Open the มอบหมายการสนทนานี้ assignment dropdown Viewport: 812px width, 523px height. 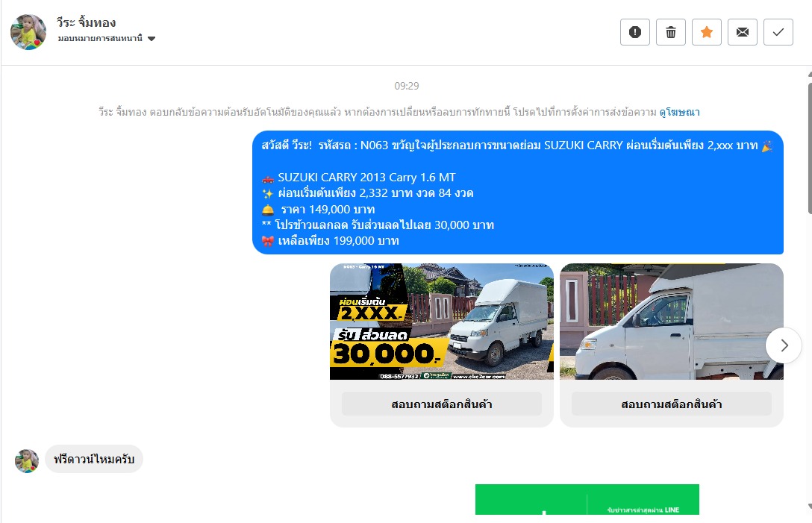point(106,38)
